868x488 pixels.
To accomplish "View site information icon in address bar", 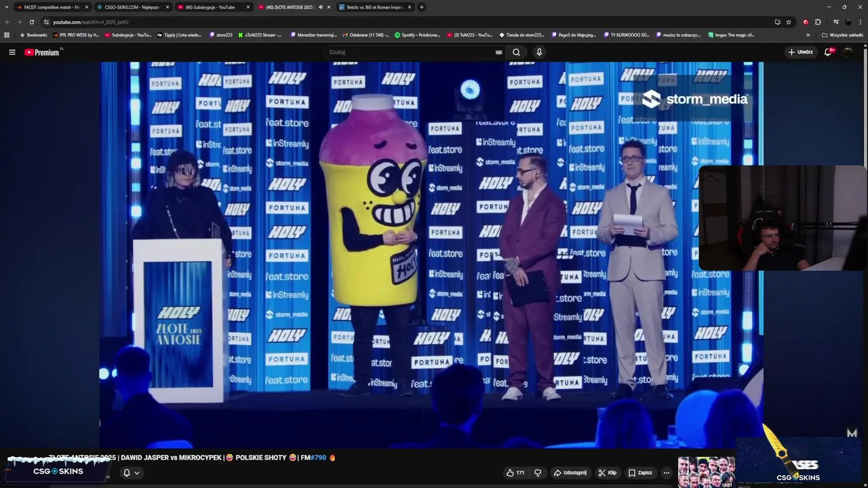I will click(46, 22).
